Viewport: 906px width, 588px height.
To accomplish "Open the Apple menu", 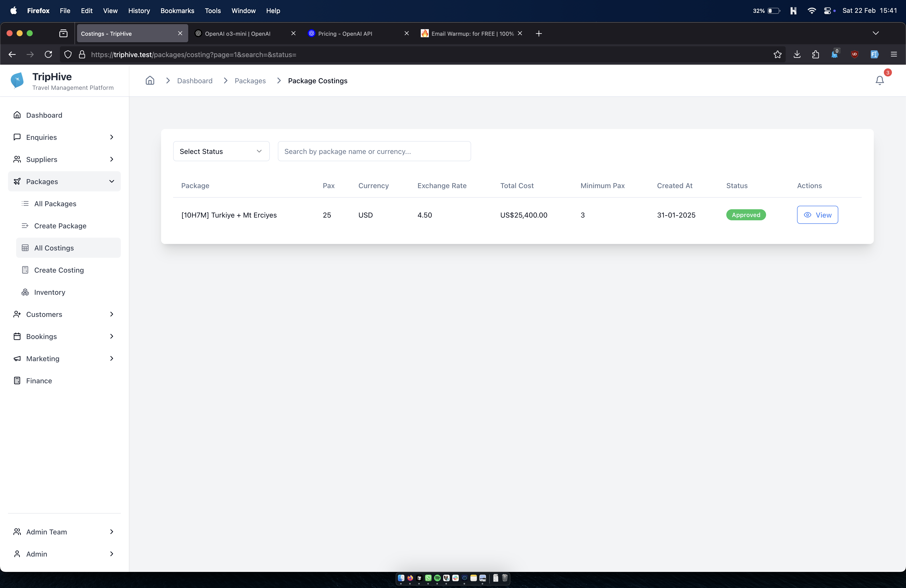I will pos(14,11).
